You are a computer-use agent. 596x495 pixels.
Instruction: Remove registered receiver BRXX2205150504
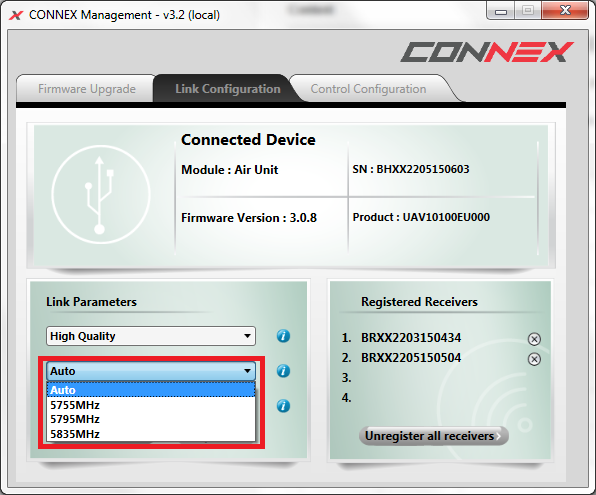pyautogui.click(x=534, y=359)
